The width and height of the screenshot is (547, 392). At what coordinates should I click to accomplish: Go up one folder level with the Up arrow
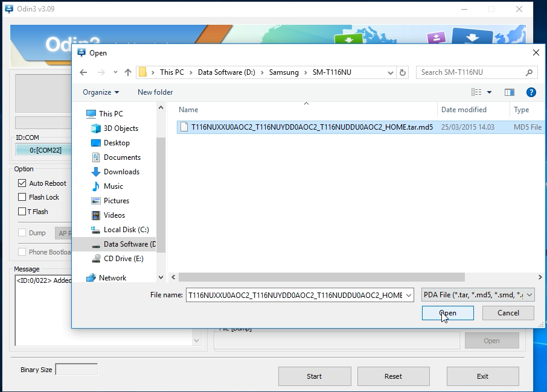(128, 72)
